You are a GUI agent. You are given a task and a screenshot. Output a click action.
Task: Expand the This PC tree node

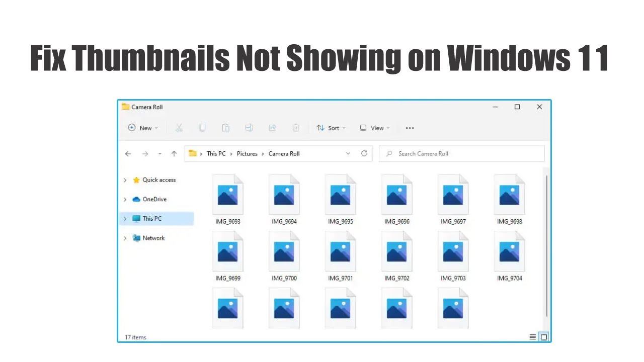point(125,219)
